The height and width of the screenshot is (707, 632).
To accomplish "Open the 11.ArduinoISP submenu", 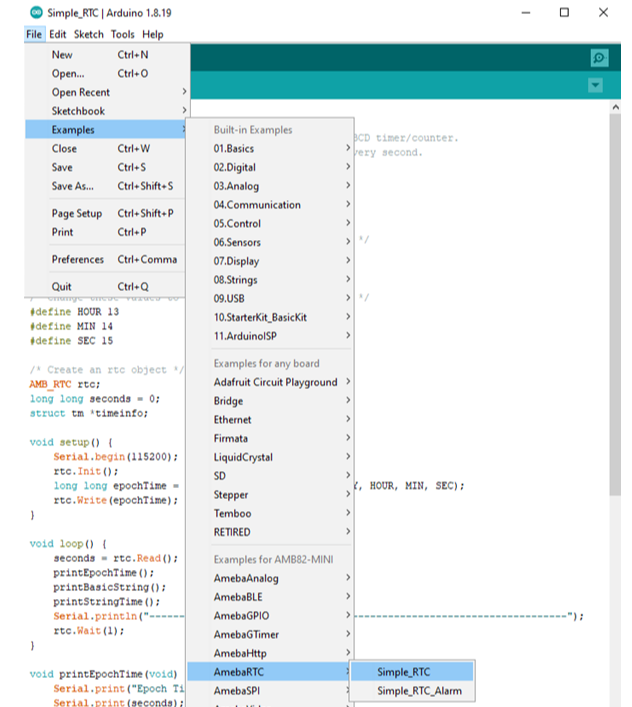I will click(x=270, y=336).
